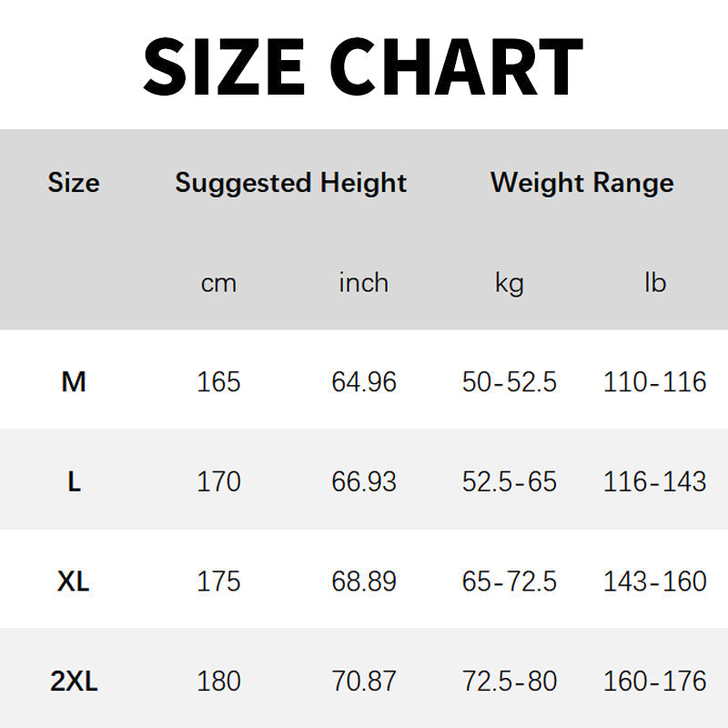Click the Weight Range header
Screen dimensions: 728x728
click(x=582, y=183)
